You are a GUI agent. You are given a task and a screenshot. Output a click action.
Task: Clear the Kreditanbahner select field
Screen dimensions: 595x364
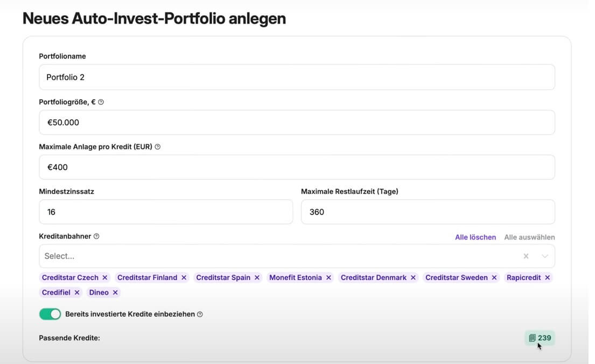(x=526, y=256)
